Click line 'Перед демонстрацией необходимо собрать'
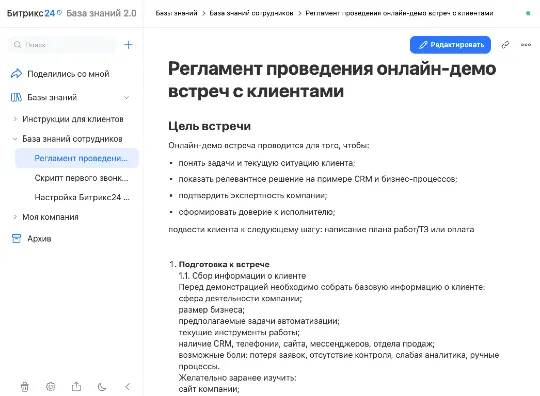This screenshot has width=540, height=396. 332,287
